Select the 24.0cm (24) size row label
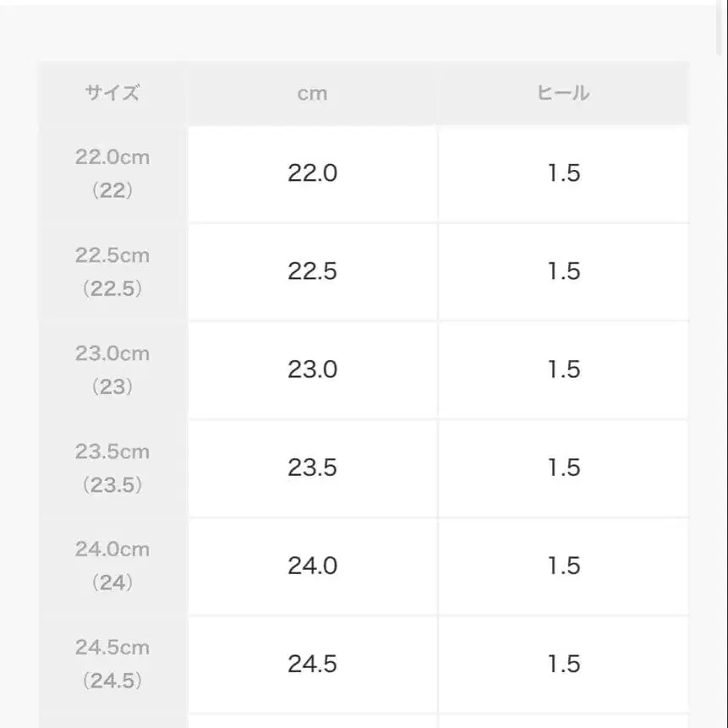The image size is (728, 728). coord(112,566)
